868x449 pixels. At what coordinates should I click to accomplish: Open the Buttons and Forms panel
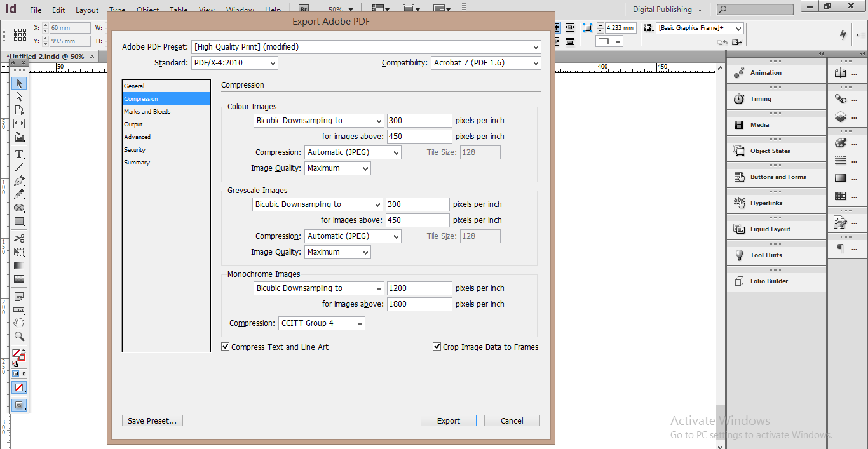point(776,177)
